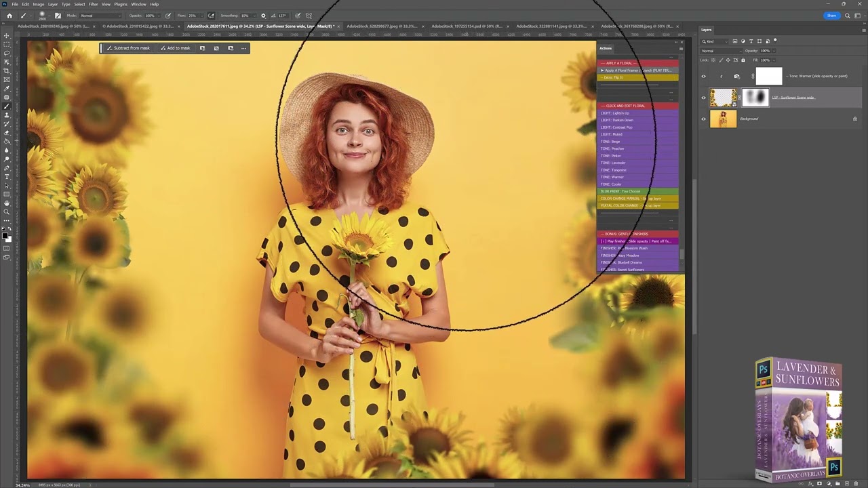Toggle symmetry paint butterfly icon
This screenshot has width=868, height=488.
pyautogui.click(x=309, y=16)
